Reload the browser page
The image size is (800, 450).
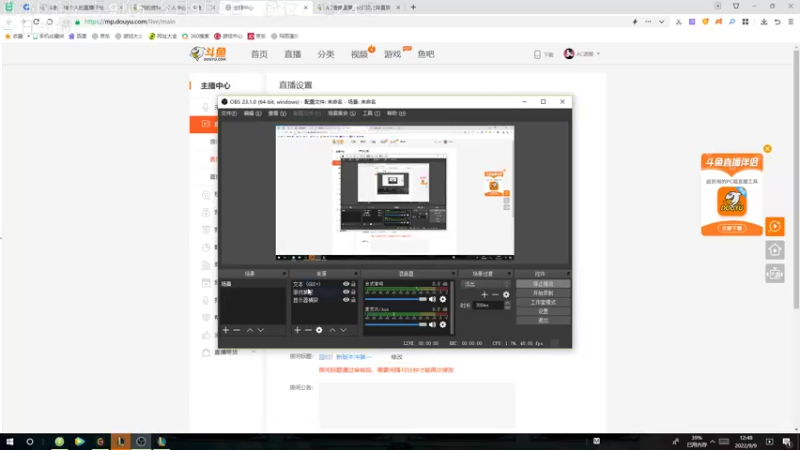click(36, 22)
